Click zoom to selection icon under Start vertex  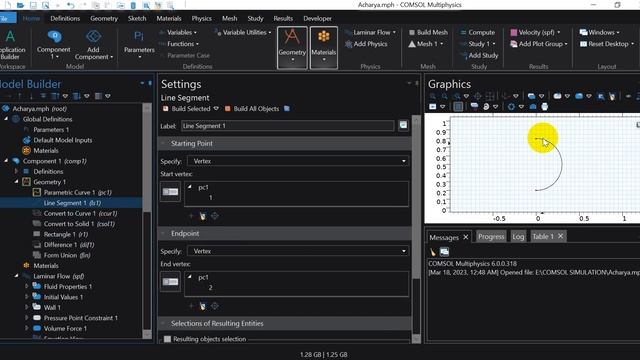click(x=215, y=216)
